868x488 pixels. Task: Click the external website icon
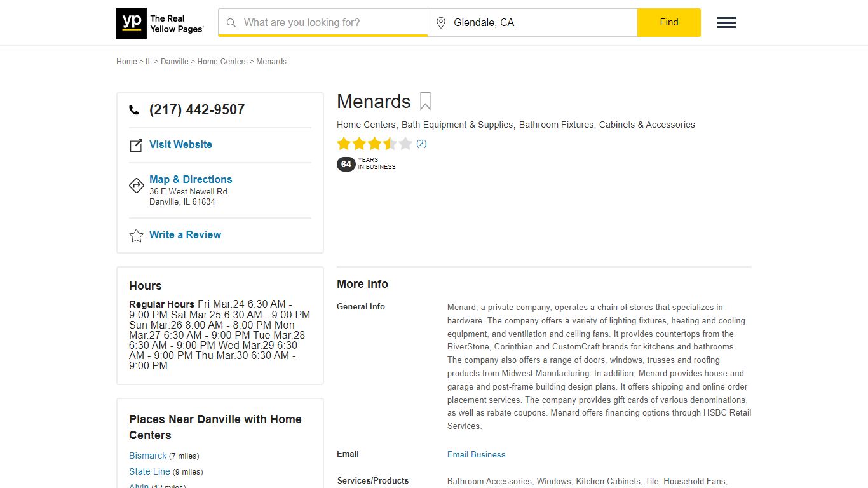pyautogui.click(x=136, y=146)
